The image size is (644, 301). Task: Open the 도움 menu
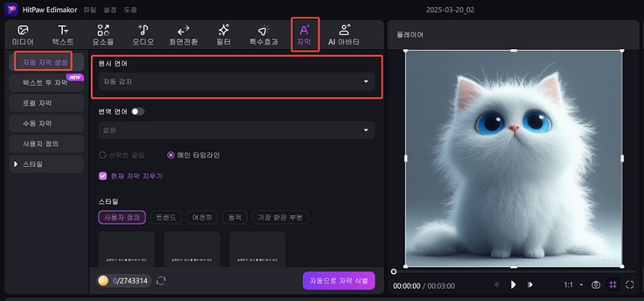click(130, 9)
